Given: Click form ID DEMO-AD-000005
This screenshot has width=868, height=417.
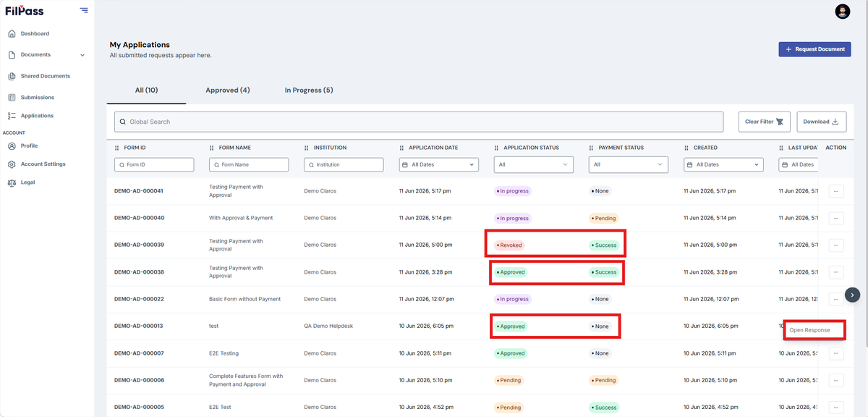Looking at the screenshot, I should tap(139, 408).
